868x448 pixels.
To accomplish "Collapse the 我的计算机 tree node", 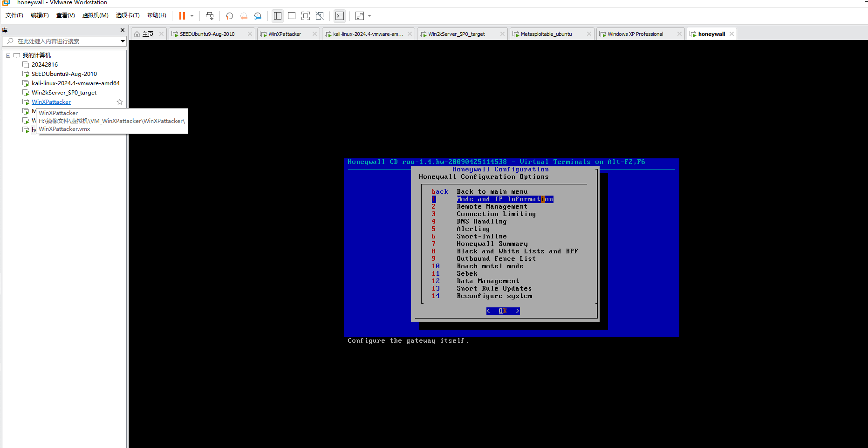I will [8, 55].
